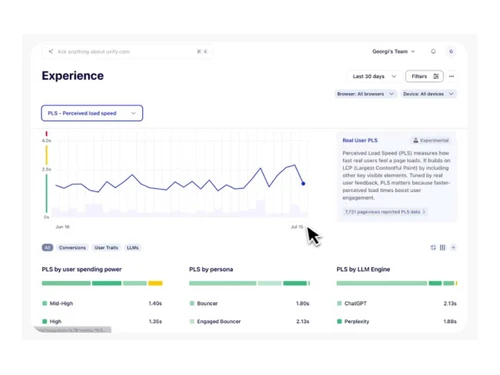Click the yellow segment of spending power bar
The height and width of the screenshot is (375, 500).
(x=155, y=283)
